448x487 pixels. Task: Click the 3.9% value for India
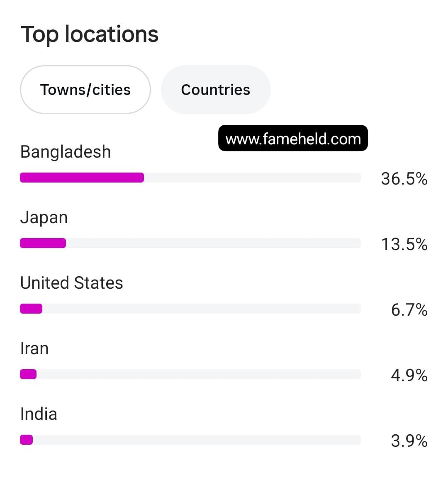click(x=409, y=441)
